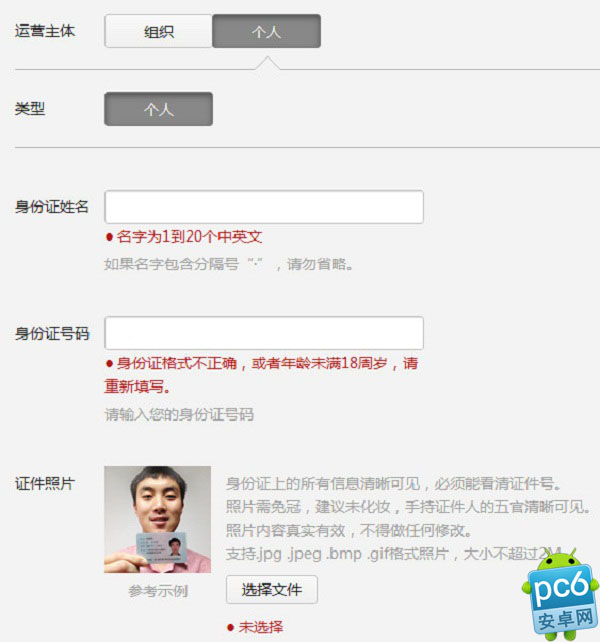Screen dimensions: 600x642
Task: Click the 选择文件 upload button
Action: [272, 590]
